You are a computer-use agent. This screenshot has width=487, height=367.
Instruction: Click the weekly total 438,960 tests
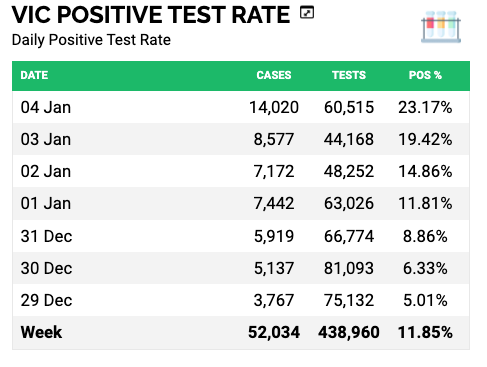pyautogui.click(x=349, y=332)
